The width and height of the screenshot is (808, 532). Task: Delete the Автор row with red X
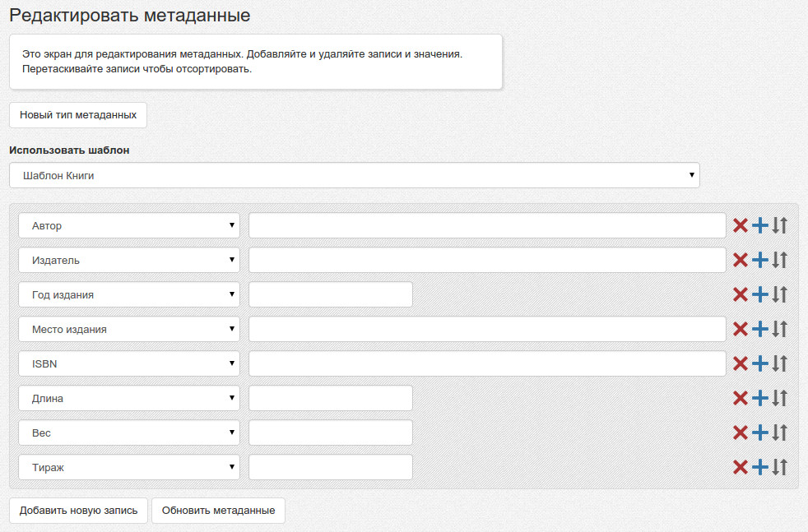(740, 225)
